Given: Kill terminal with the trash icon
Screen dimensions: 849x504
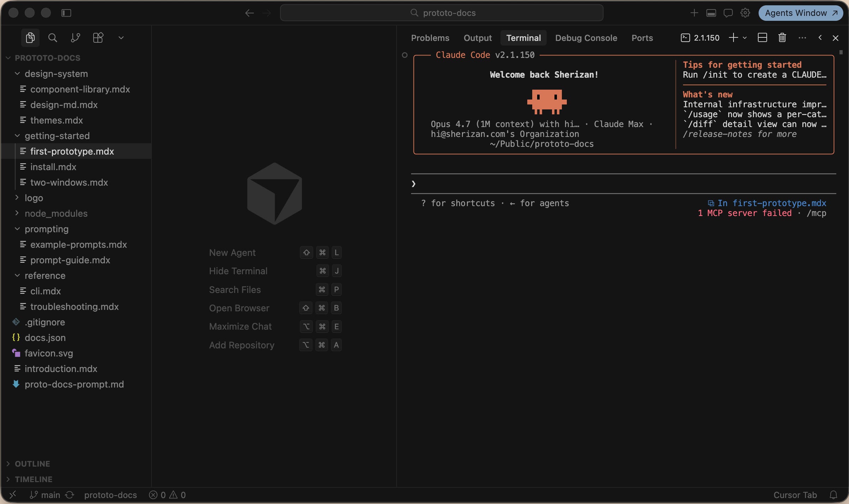Looking at the screenshot, I should tap(782, 38).
